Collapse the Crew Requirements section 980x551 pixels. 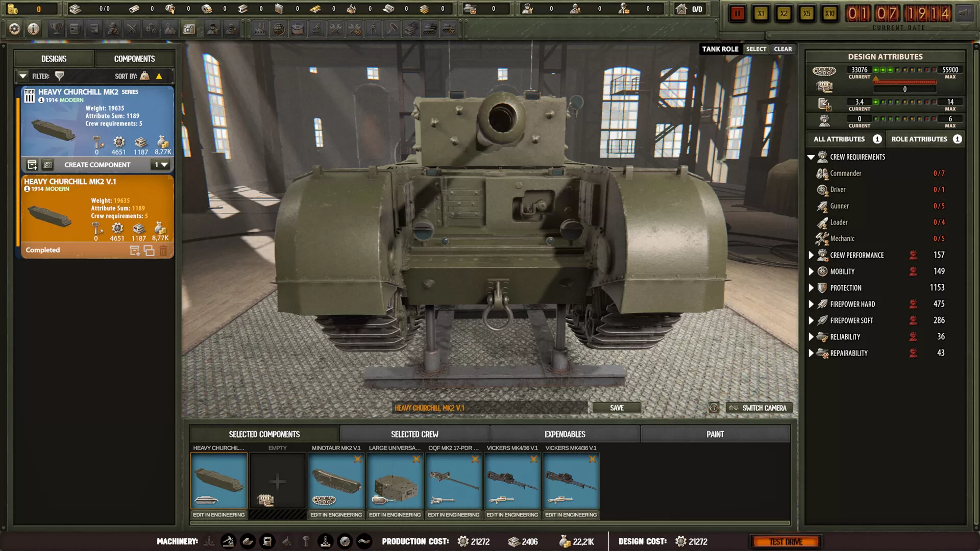(x=812, y=157)
